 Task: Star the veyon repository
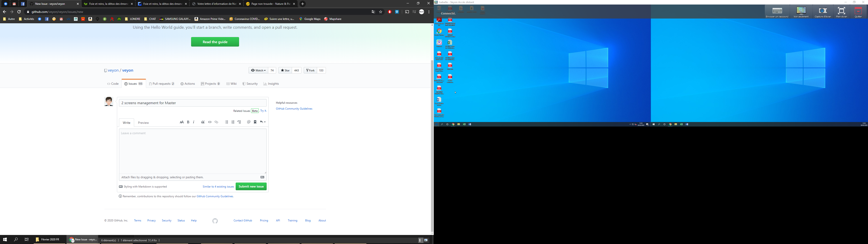(285, 70)
